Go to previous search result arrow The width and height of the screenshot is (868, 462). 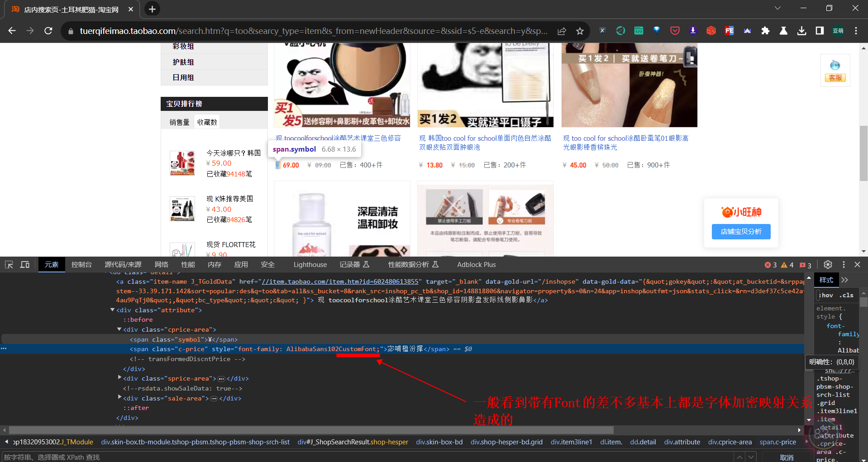pos(739,457)
